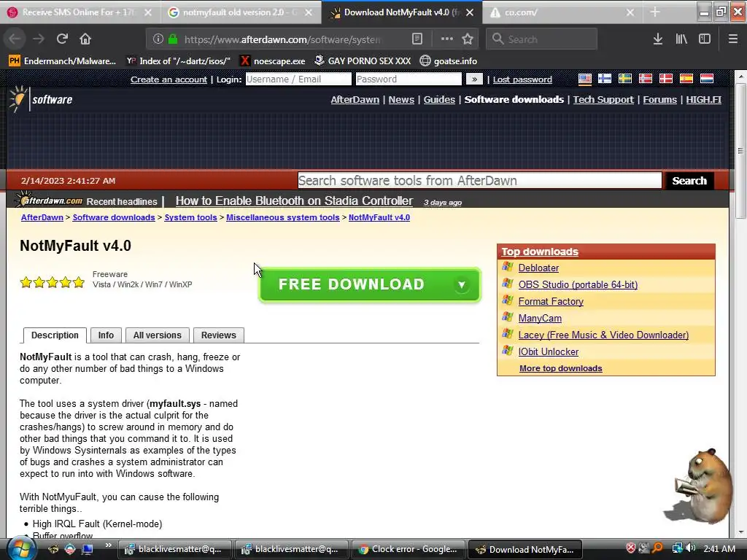Open the IObit Unlocker link
747x560 pixels.
549,352
